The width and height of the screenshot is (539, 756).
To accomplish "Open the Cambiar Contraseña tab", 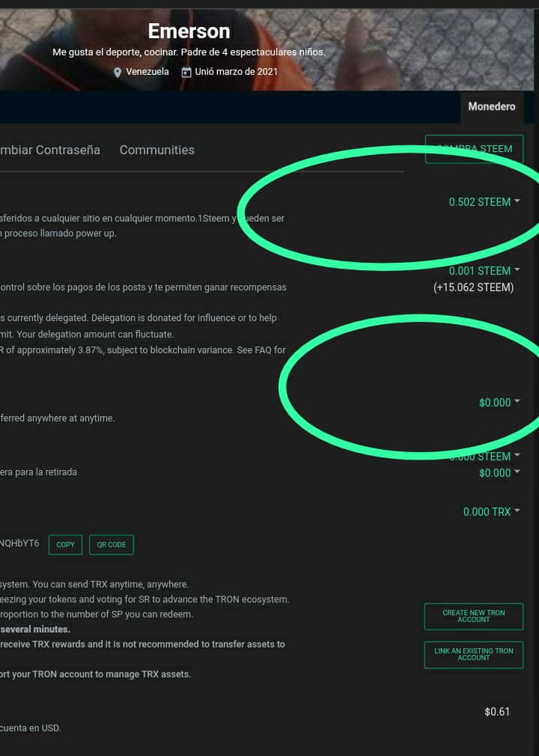I will coord(50,150).
